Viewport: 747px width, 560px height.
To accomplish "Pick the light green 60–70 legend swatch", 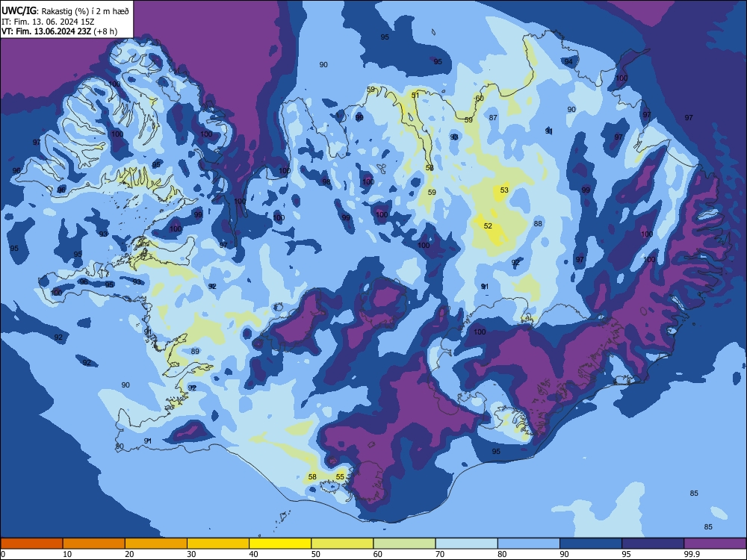I will pos(404,544).
